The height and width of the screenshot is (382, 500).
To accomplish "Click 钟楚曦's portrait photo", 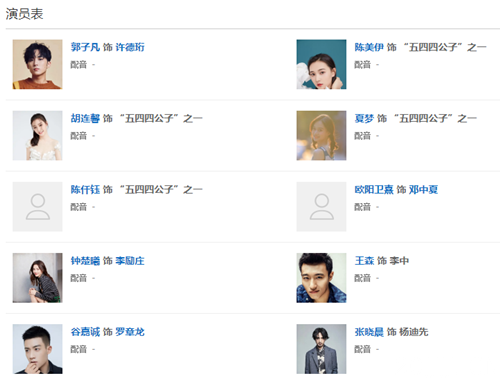I will (37, 278).
